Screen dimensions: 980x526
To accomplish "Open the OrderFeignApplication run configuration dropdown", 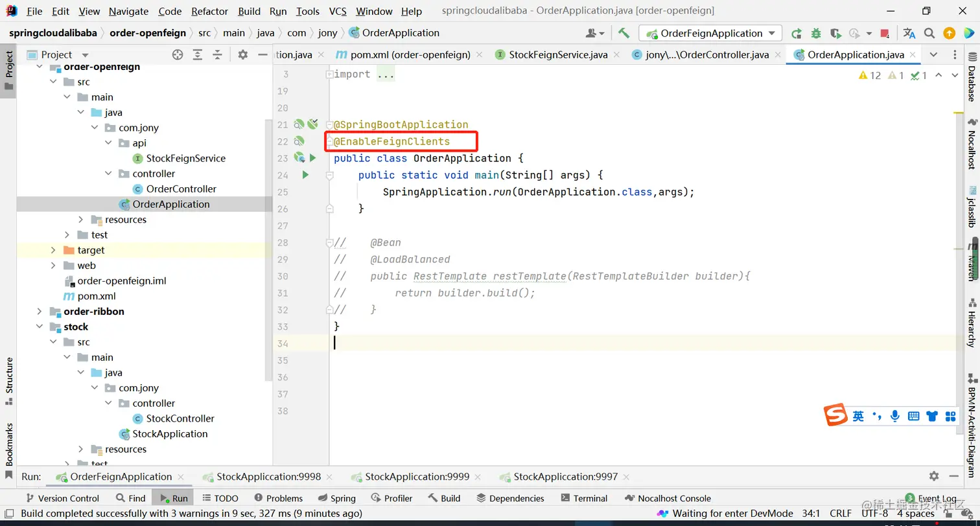I will 710,33.
